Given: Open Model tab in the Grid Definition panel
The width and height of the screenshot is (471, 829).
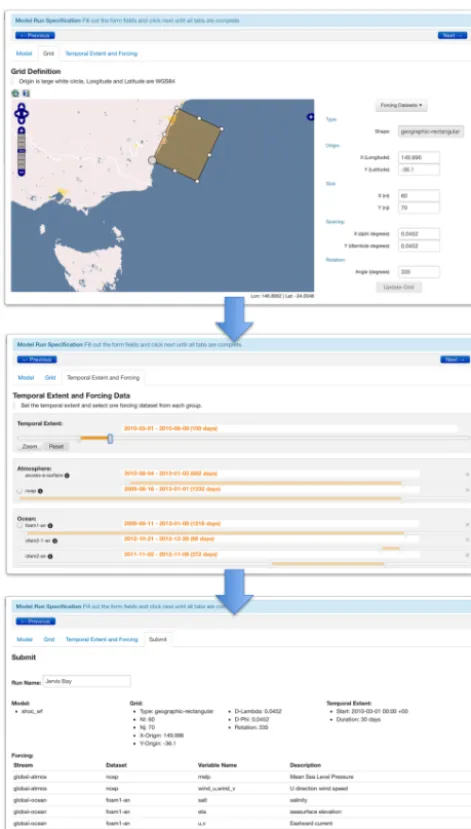Looking at the screenshot, I should (24, 53).
